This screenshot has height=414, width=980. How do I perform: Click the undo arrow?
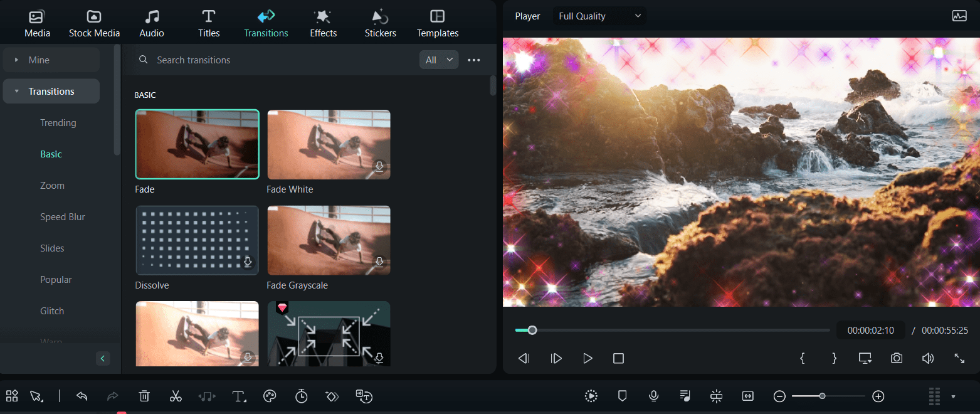(x=82, y=396)
